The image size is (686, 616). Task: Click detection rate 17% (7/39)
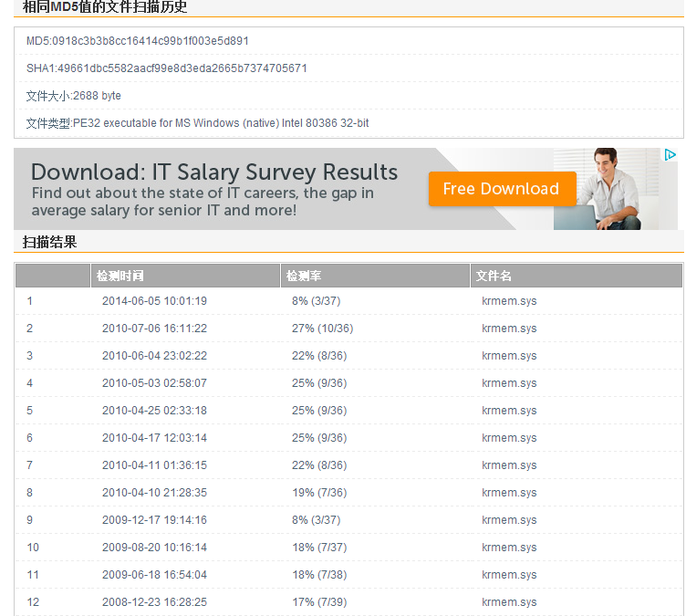(319, 602)
